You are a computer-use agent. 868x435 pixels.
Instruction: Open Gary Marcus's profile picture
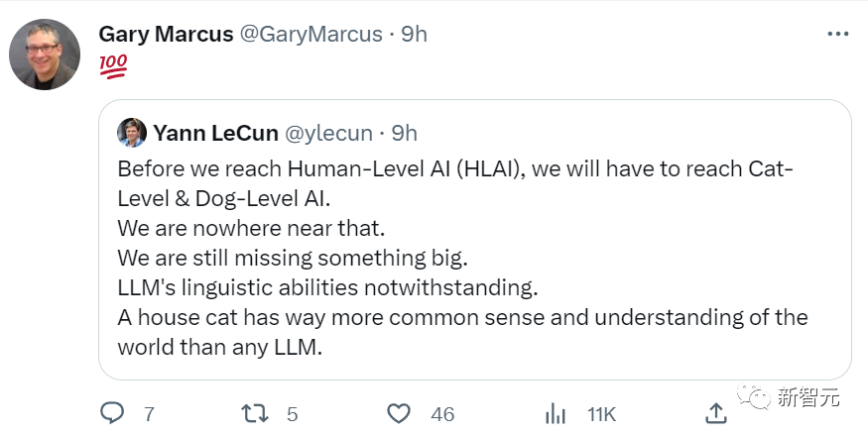[x=45, y=54]
